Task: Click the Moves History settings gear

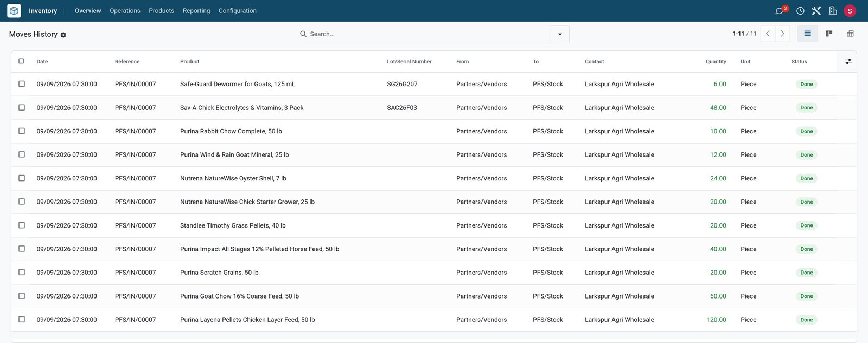Action: pyautogui.click(x=63, y=35)
